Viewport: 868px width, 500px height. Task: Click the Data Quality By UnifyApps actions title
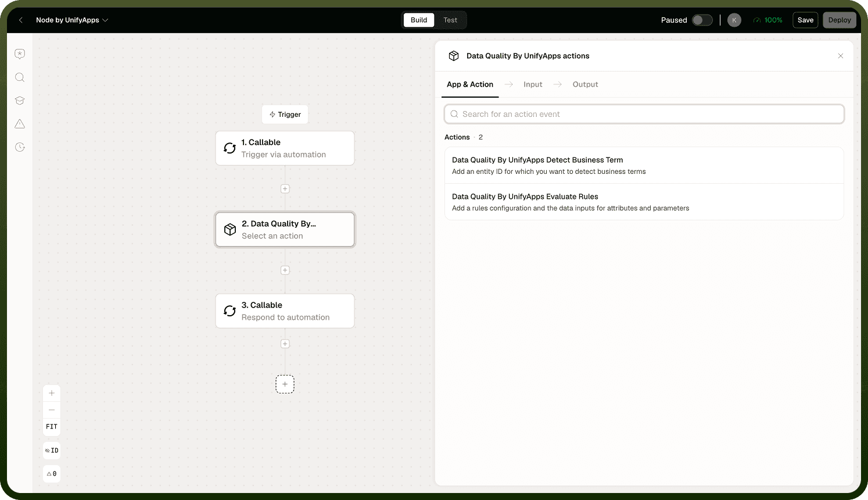(x=528, y=56)
